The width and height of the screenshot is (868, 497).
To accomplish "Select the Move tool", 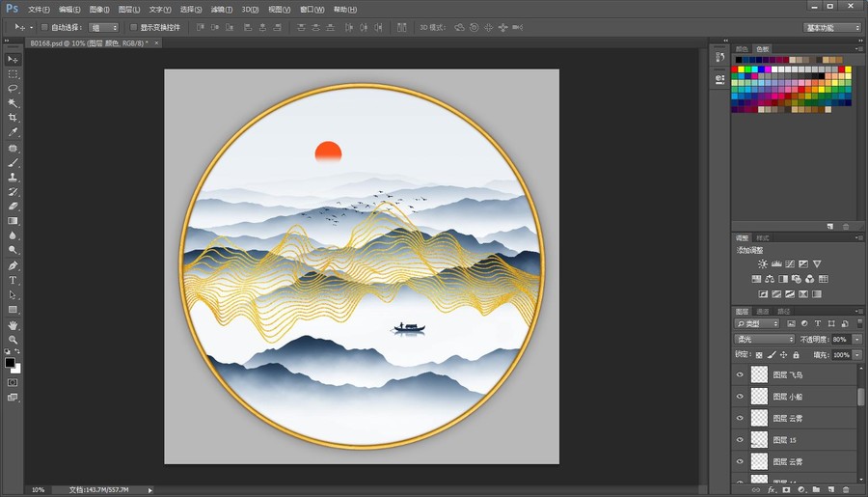I will (x=13, y=59).
